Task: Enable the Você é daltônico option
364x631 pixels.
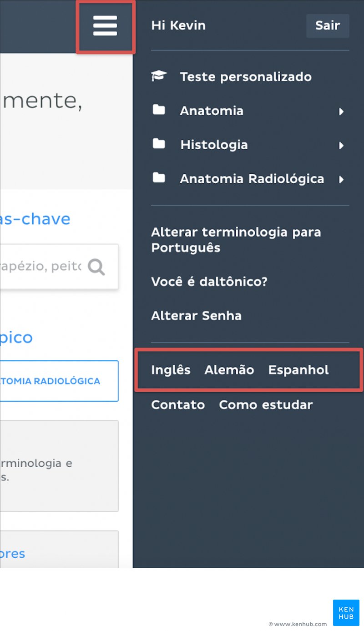Action: tap(209, 282)
